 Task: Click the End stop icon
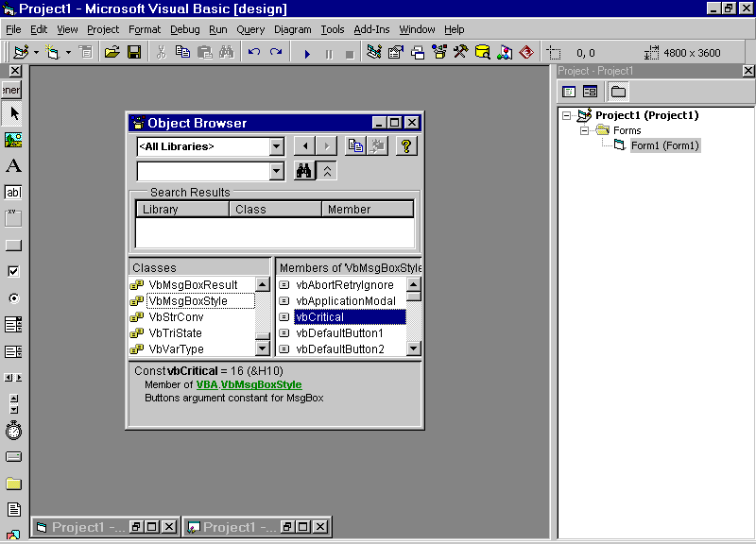point(350,54)
